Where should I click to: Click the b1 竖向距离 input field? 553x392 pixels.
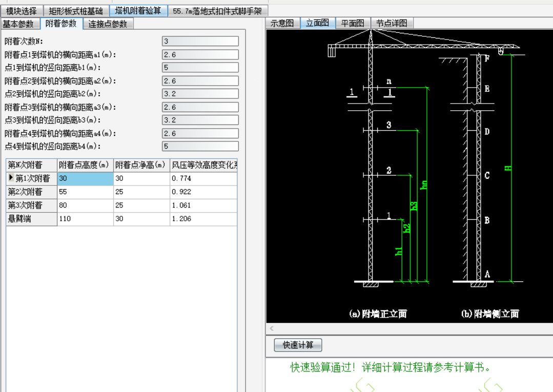200,67
